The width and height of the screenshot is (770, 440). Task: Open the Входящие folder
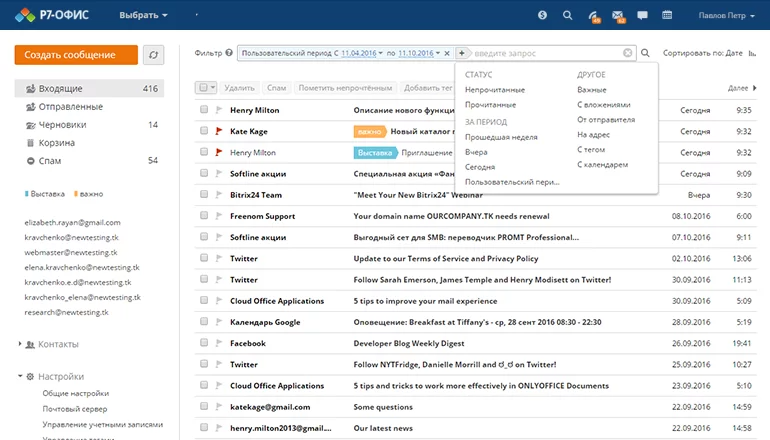(x=89, y=88)
